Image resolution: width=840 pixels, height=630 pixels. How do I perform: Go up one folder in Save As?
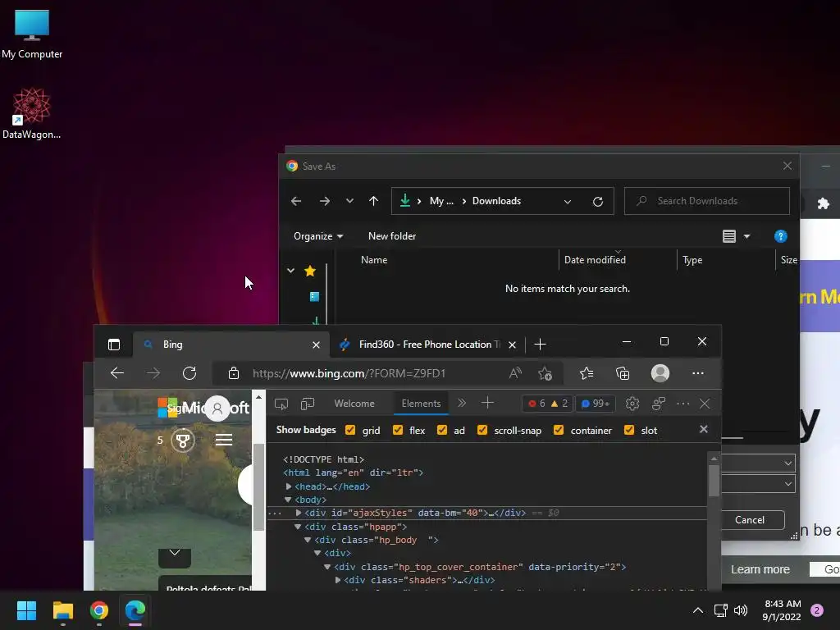point(373,201)
